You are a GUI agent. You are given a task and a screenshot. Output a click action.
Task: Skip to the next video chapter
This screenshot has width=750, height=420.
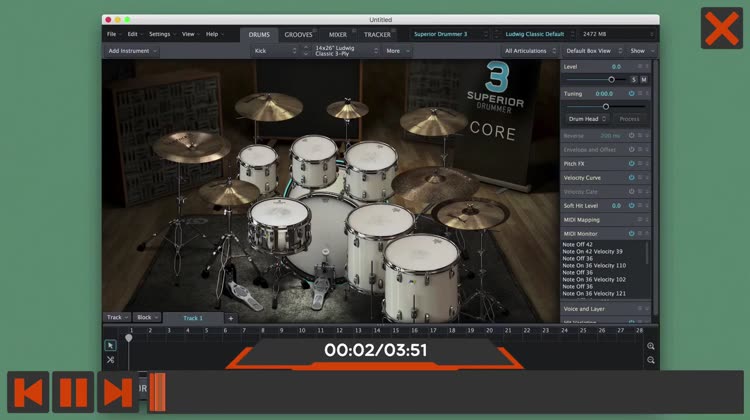coord(118,392)
